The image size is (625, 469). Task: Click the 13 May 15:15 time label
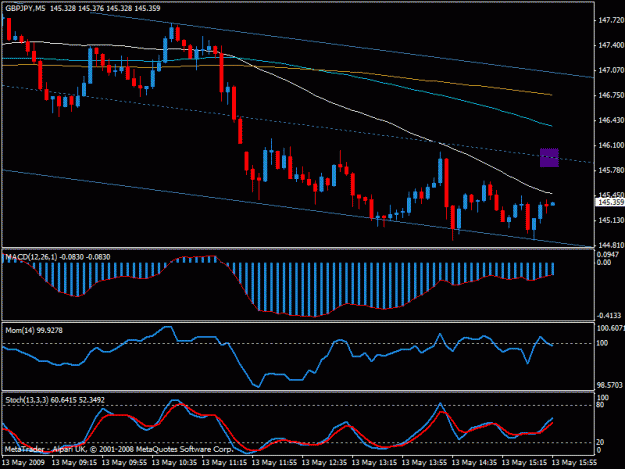[x=524, y=463]
